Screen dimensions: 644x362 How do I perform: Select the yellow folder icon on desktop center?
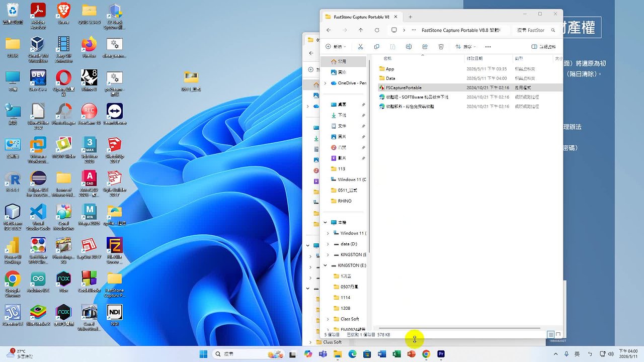(191, 80)
